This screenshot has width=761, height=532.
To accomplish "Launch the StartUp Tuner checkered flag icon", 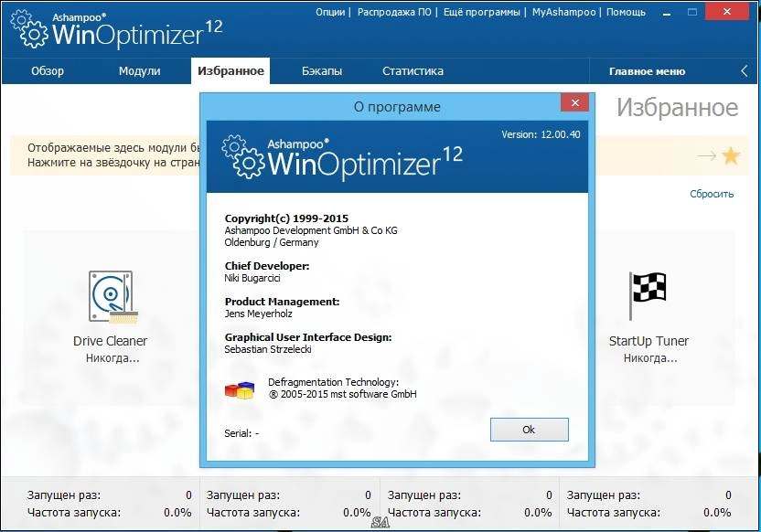I will click(648, 296).
